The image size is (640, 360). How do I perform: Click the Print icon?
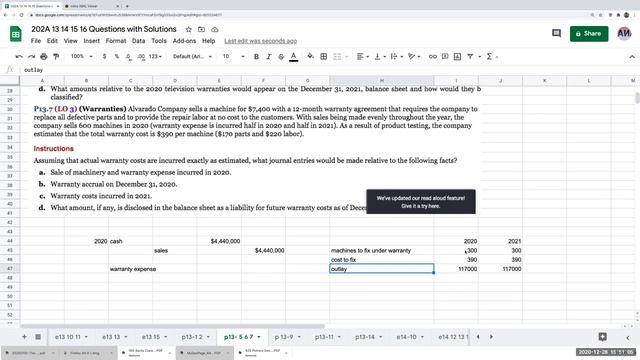(x=44, y=56)
